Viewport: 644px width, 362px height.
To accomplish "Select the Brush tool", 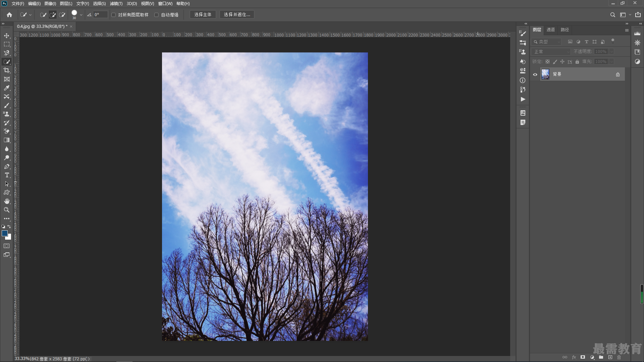I will 7,105.
